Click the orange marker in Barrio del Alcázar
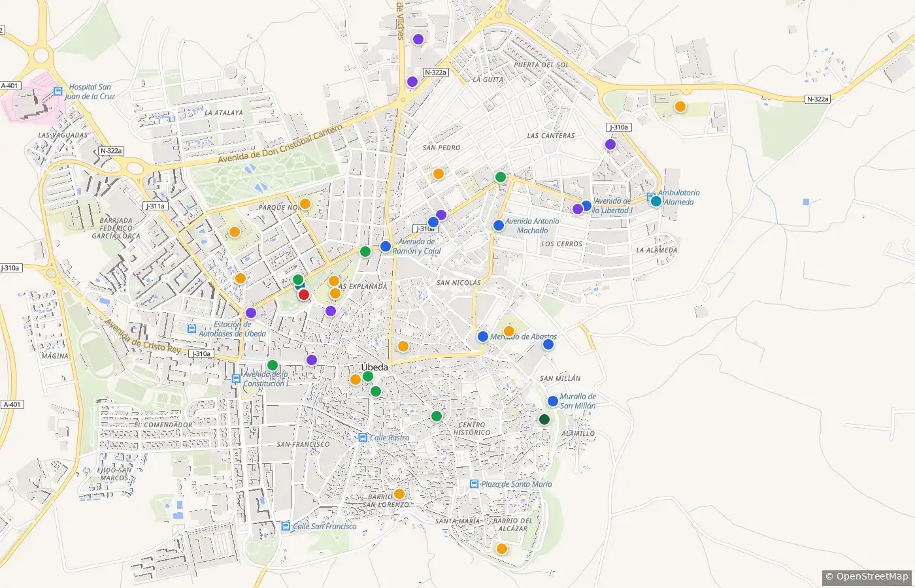Image resolution: width=915 pixels, height=588 pixels. click(x=502, y=549)
